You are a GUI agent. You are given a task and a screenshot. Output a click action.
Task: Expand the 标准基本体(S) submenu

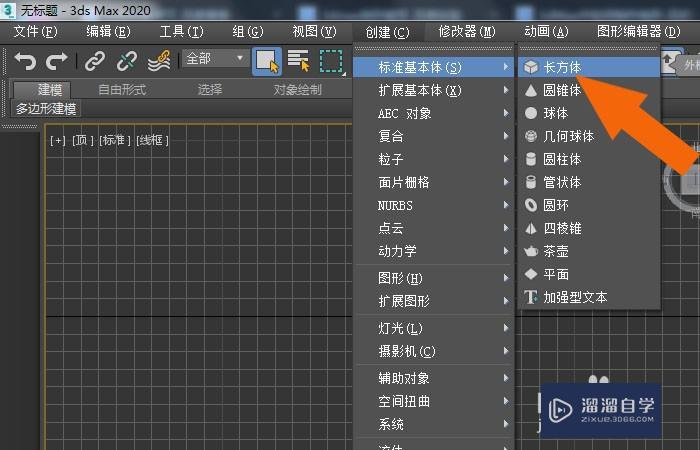434,67
